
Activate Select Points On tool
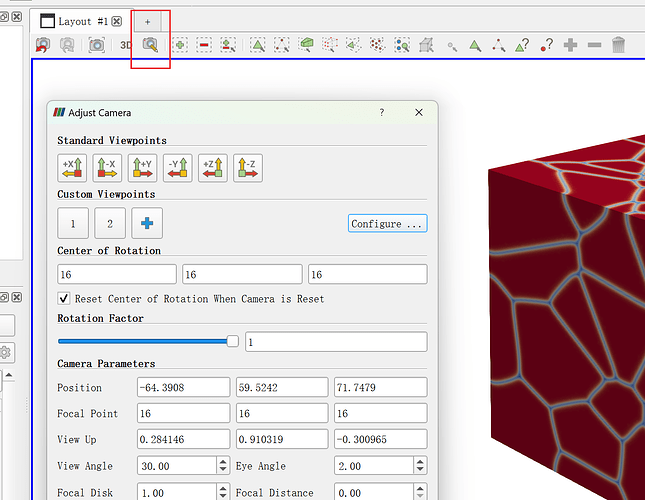tap(282, 45)
